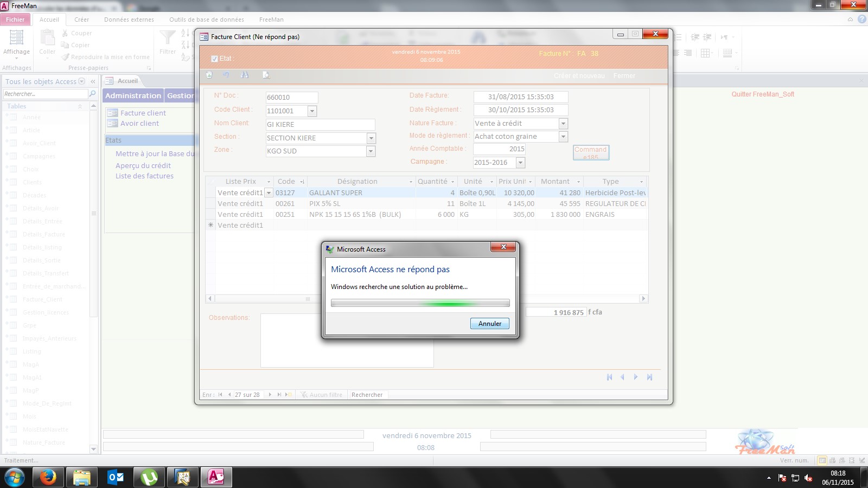This screenshot has height=488, width=868.
Task: Open the Section dropdown
Action: pyautogui.click(x=371, y=138)
